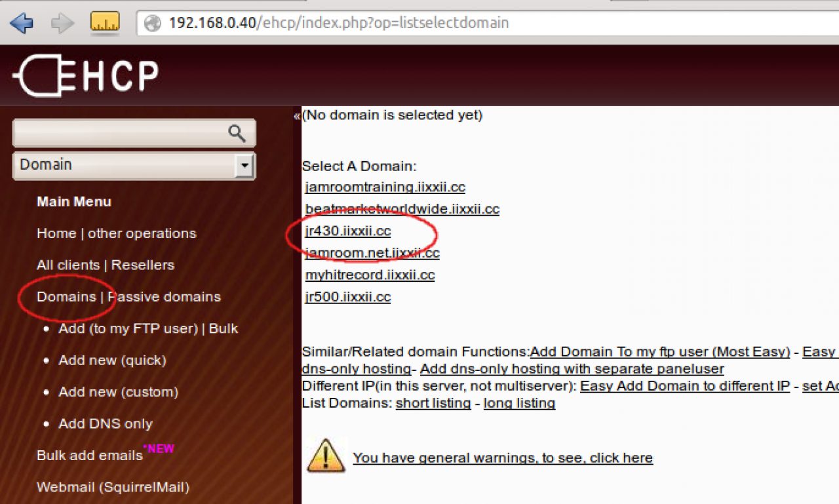View the general warnings link

(x=503, y=457)
